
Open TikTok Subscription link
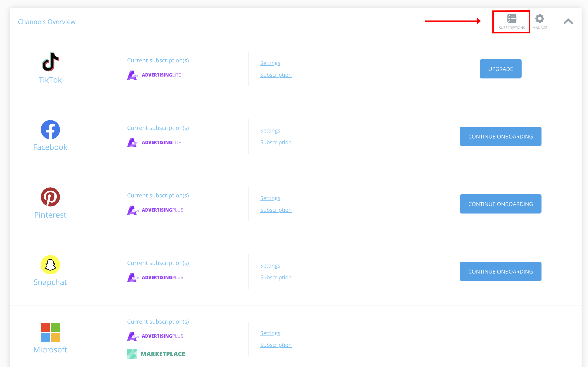click(276, 75)
